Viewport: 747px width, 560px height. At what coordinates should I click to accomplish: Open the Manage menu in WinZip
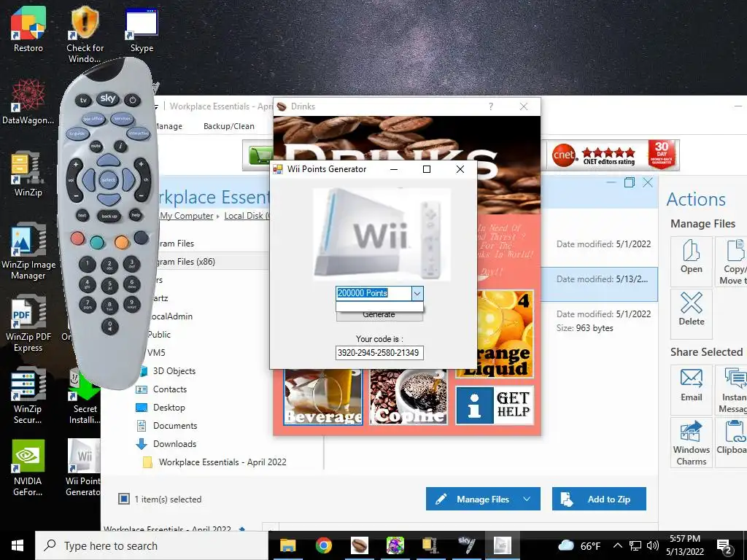[x=169, y=126]
